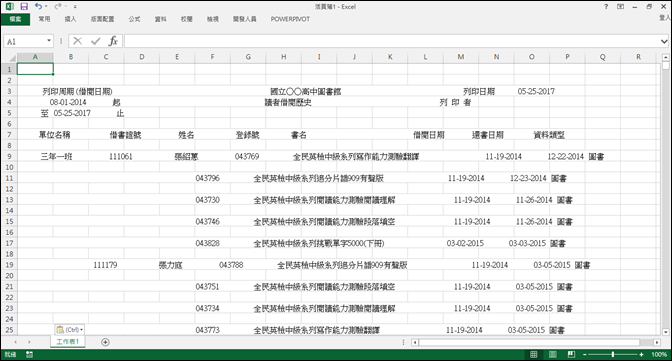Click the 全民英檢中級系列挑戰單字5000(下冊) cell
This screenshot has width=672, height=361.
point(319,243)
